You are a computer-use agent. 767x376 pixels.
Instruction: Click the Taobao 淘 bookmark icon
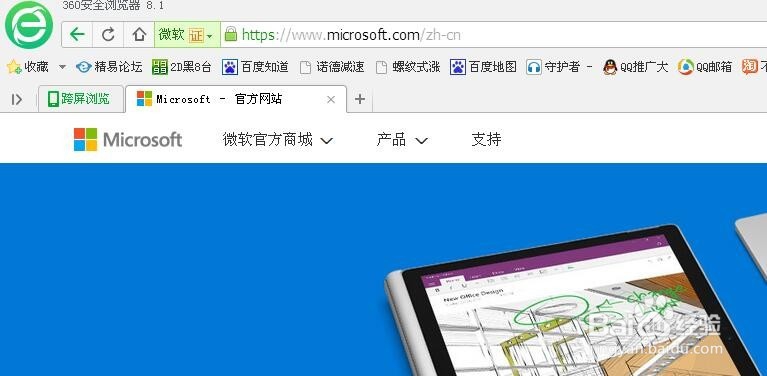pyautogui.click(x=749, y=67)
